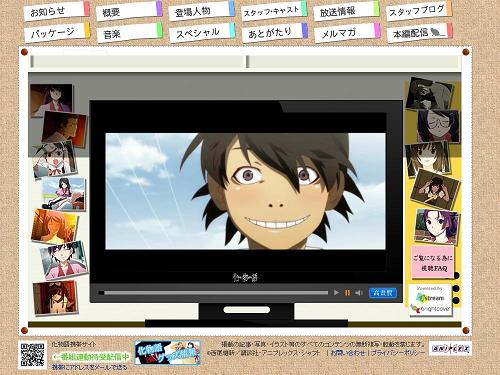500x375 pixels.
Task: Open the 本編配信 streaming tab
Action: [x=419, y=33]
